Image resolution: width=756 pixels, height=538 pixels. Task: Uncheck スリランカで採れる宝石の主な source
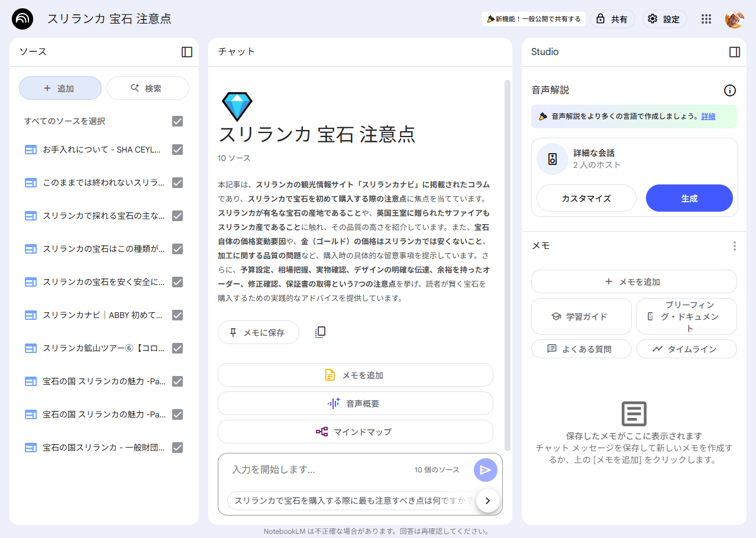click(177, 216)
